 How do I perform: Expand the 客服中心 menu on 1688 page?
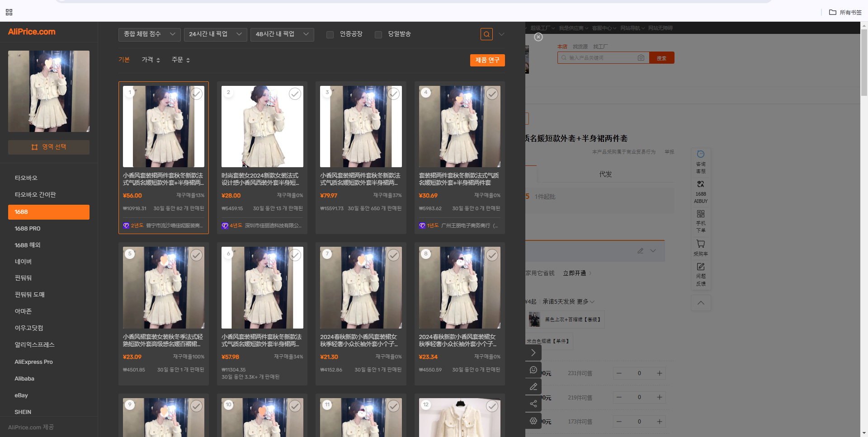pos(604,28)
